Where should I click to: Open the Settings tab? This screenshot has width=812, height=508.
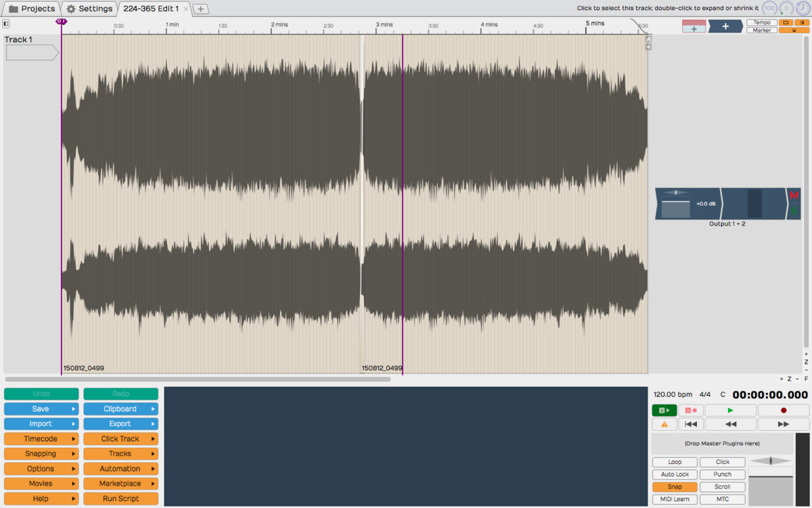point(89,9)
